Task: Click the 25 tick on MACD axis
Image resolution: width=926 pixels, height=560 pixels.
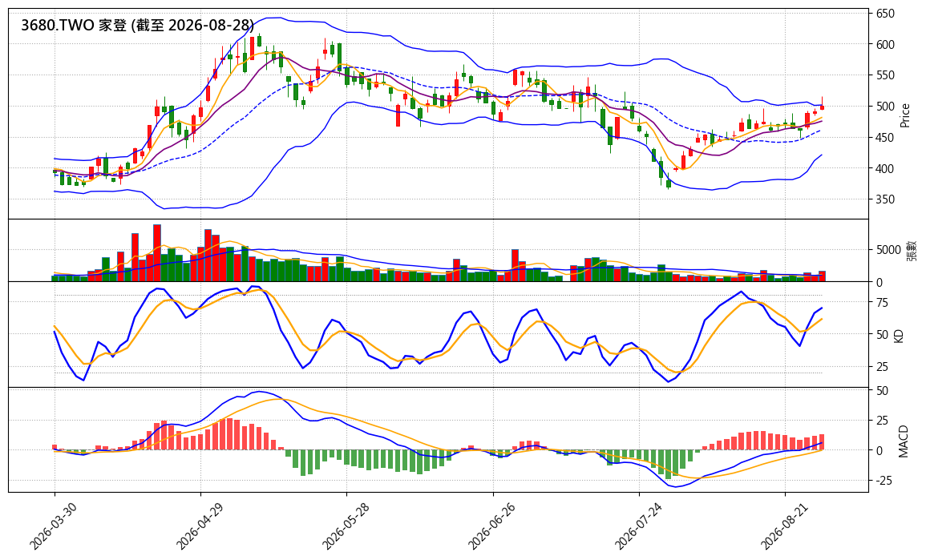Action: 882,421
